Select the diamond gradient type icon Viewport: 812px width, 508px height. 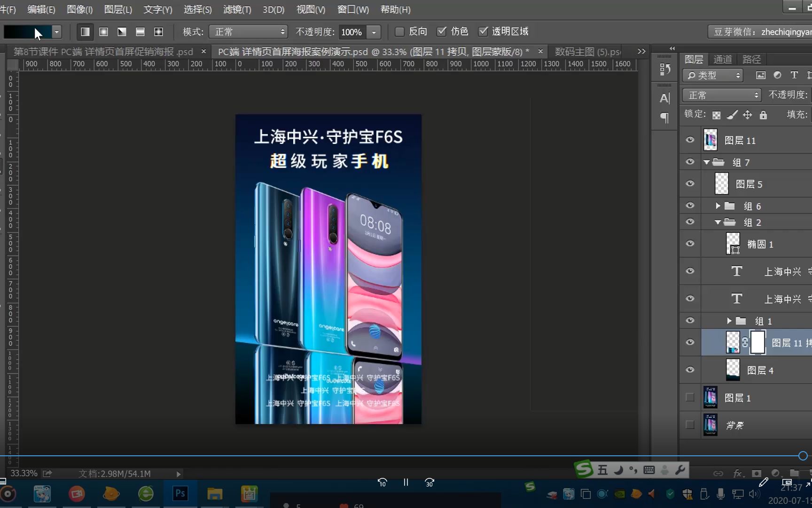(x=158, y=32)
